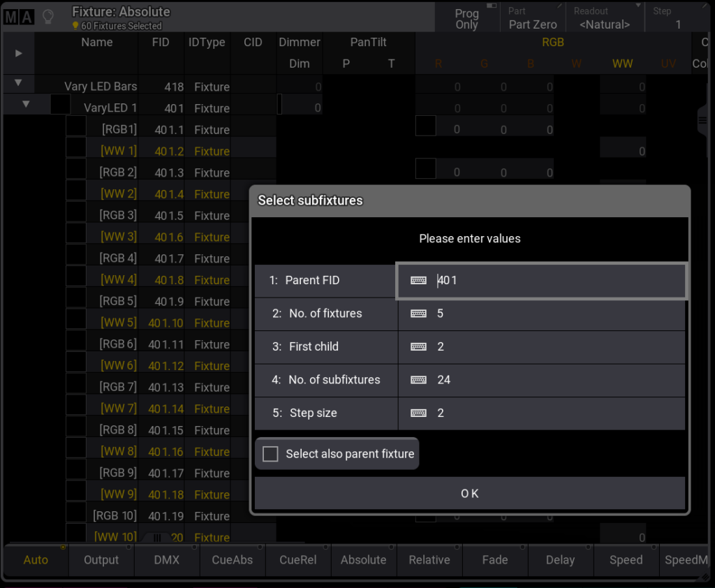Switch to the DMX layer tab
Image resolution: width=715 pixels, height=588 pixels.
[x=167, y=559]
